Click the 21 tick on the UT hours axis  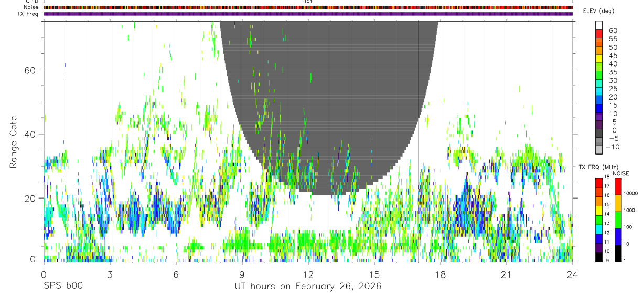506,275
